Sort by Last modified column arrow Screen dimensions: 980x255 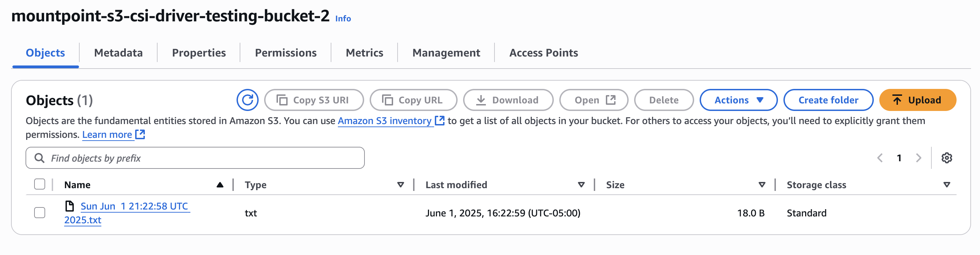pyautogui.click(x=581, y=185)
